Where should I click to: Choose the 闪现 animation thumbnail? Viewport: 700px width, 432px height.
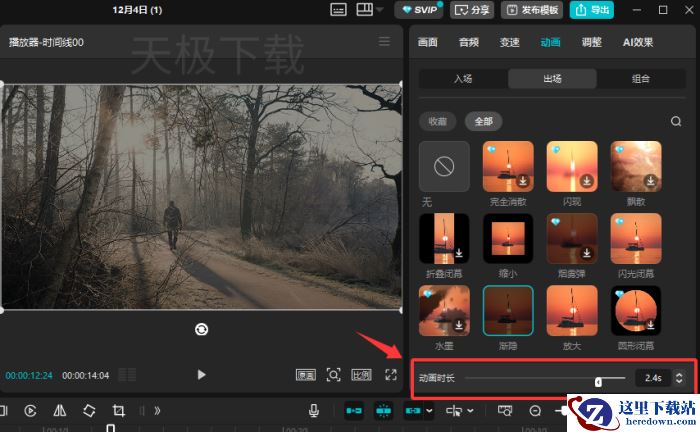(572, 166)
